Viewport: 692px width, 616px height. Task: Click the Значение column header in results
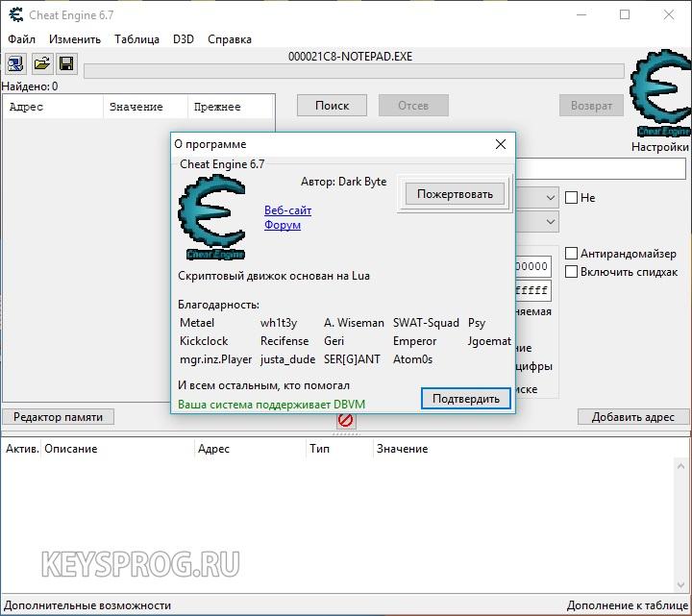click(146, 107)
